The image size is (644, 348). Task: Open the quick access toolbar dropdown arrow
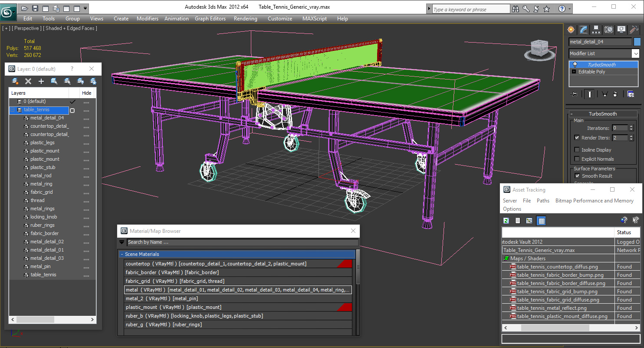coord(85,8)
